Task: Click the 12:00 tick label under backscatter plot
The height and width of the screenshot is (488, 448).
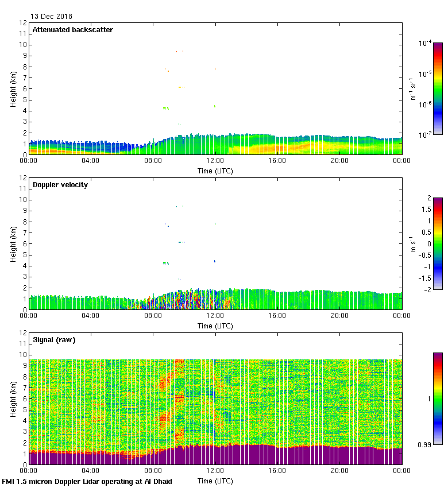Action: (215, 161)
